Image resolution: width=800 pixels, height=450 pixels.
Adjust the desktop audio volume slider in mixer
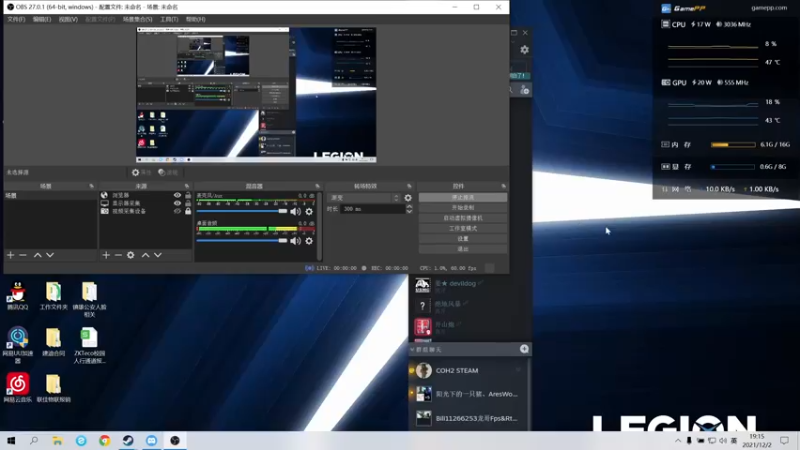pyautogui.click(x=242, y=241)
